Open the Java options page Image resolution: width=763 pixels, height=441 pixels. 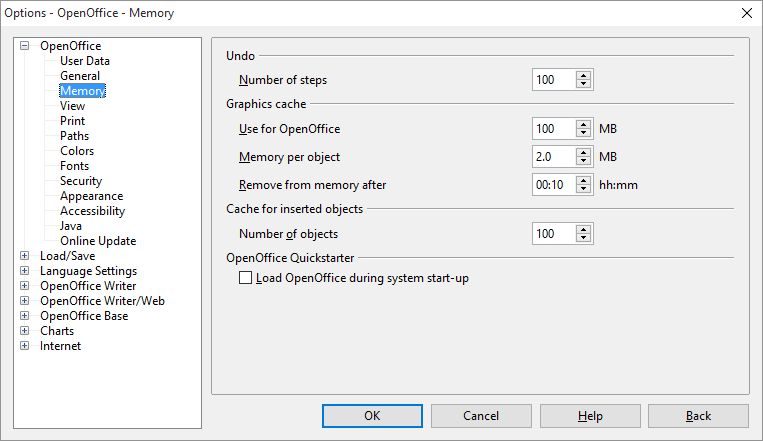(x=71, y=226)
